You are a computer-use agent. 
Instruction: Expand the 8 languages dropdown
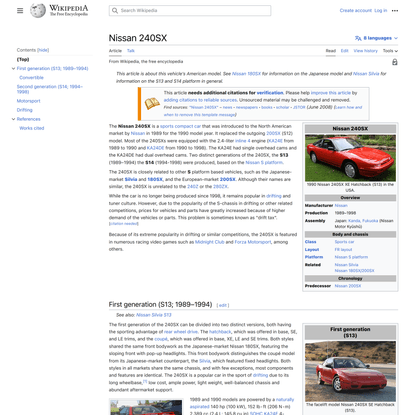(376, 38)
